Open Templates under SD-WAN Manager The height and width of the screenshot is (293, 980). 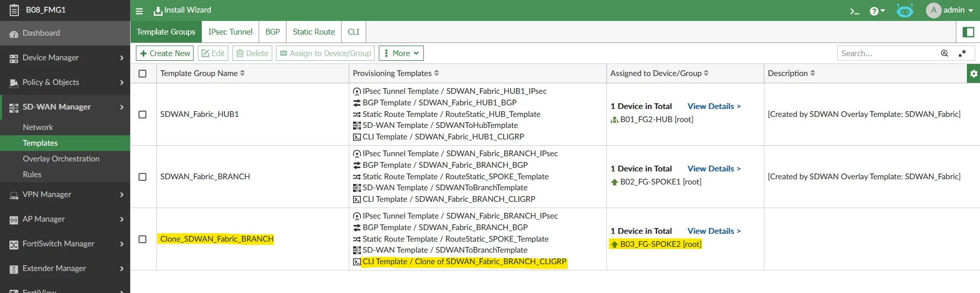tap(65, 143)
